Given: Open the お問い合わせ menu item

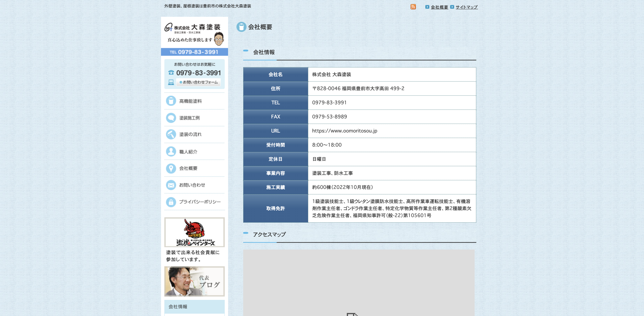Looking at the screenshot, I should click(194, 185).
